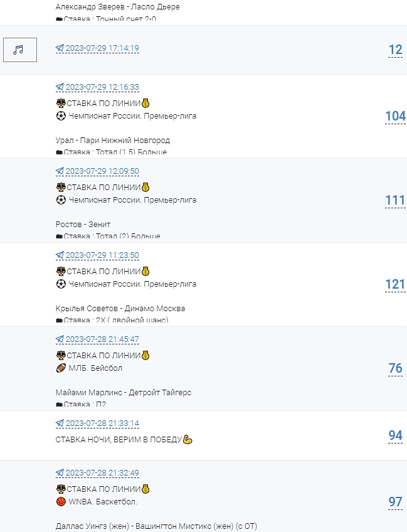The width and height of the screenshot is (407, 532).
Task: Click the football icon beside МЛБ. Бейсбол
Action: point(61,368)
